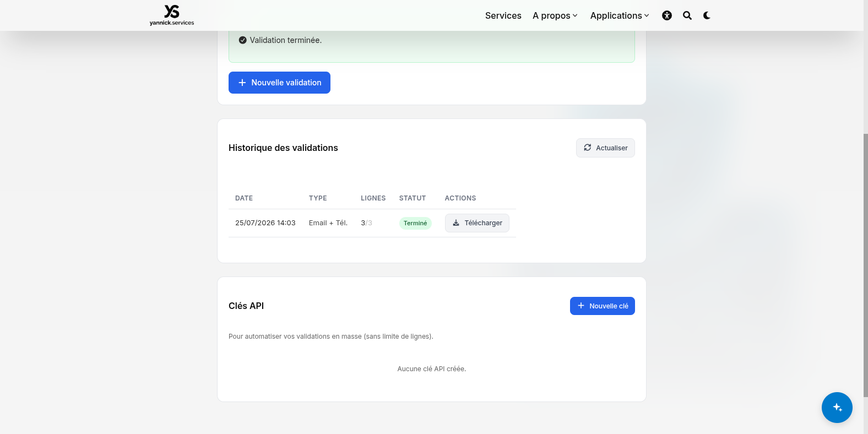868x434 pixels.
Task: Select the Aucune clé API créée text
Action: [x=432, y=369]
